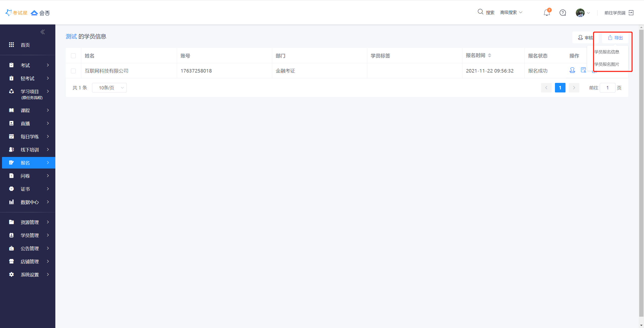This screenshot has width=644, height=328.
Task: Open the 10条/页 page size dropdown
Action: coord(109,88)
